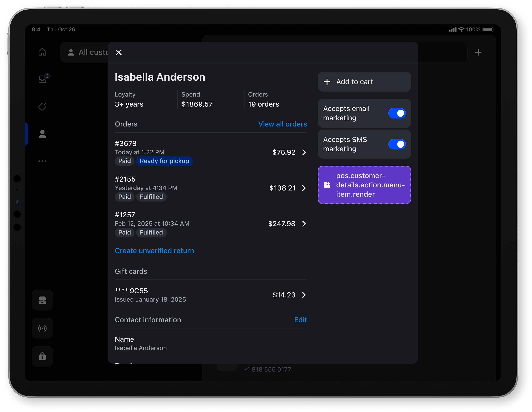Tap the battery indicator in status bar

[488, 29]
